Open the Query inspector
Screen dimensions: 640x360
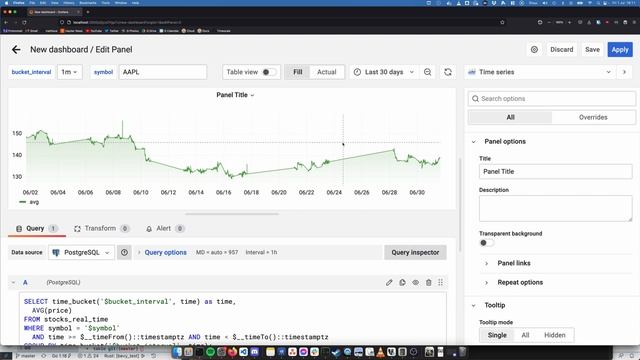pos(415,252)
